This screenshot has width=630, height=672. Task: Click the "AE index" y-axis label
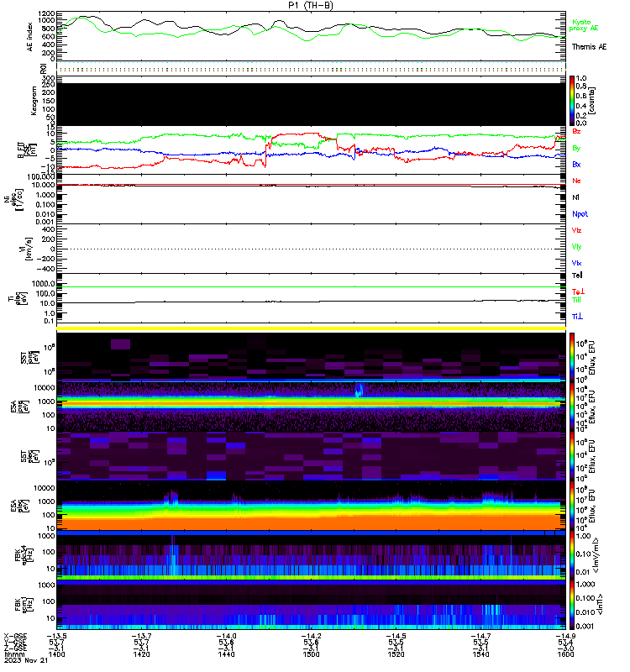click(x=29, y=37)
